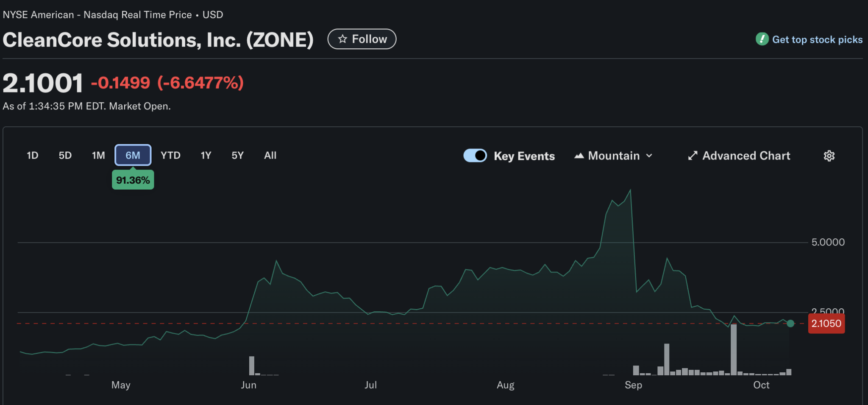Open the chart settings gear icon
Screen dimensions: 868x405
pyautogui.click(x=829, y=156)
